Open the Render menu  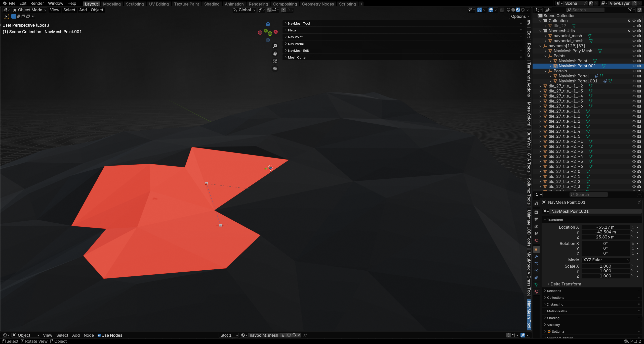37,3
